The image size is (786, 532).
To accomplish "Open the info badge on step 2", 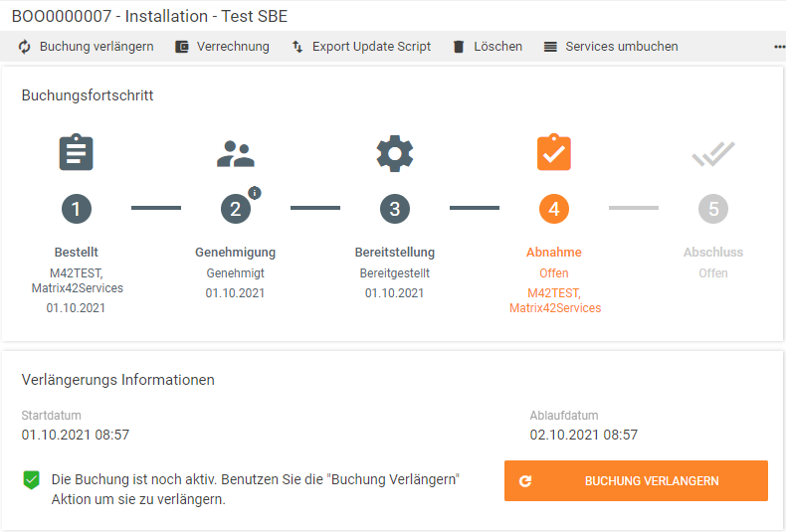I will (x=255, y=193).
